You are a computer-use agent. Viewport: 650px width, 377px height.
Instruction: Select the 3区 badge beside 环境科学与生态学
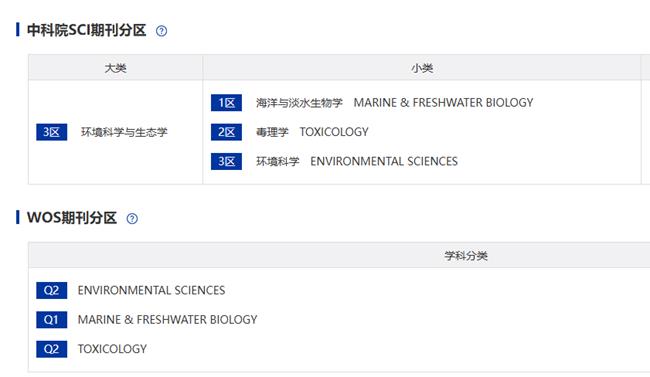pos(51,132)
